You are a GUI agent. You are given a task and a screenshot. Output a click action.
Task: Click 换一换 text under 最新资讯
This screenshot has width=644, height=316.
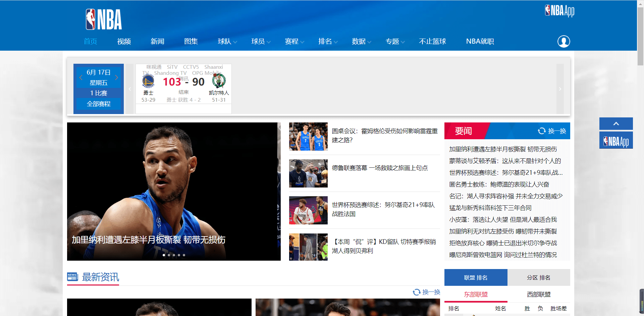point(431,292)
